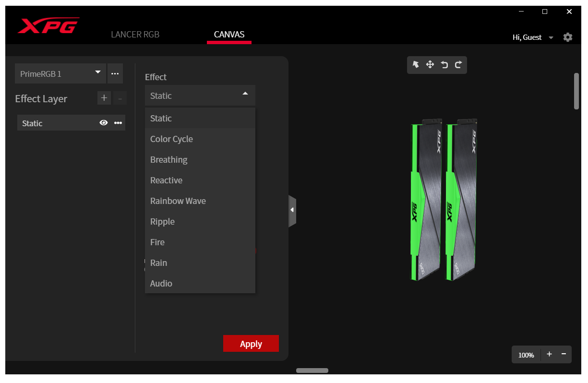
Task: Click the XPG logo
Action: click(x=48, y=26)
